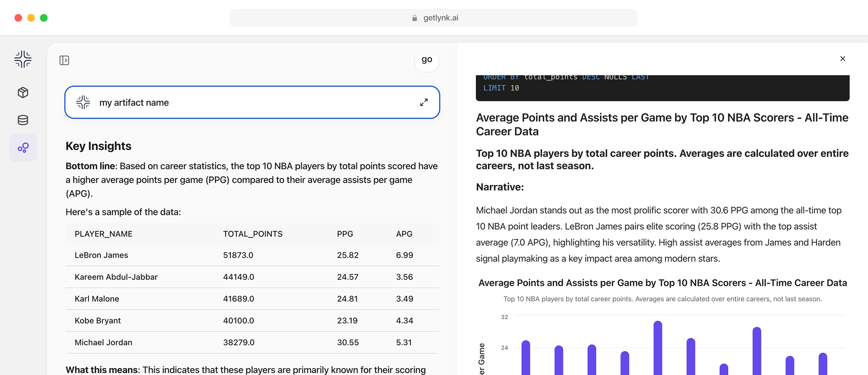The image size is (868, 375).
Task: Click the shortest purple chart bar
Action: coord(724,369)
